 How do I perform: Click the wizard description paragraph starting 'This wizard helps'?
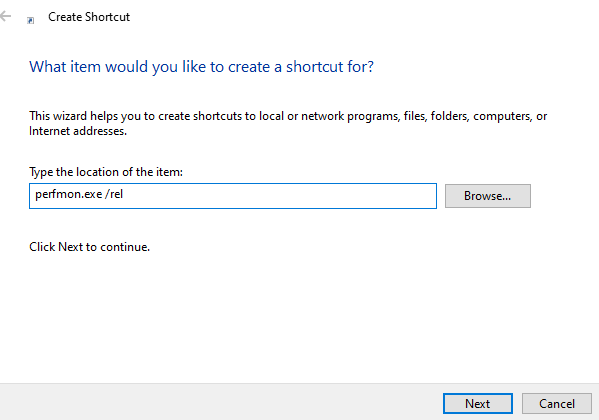click(x=288, y=123)
